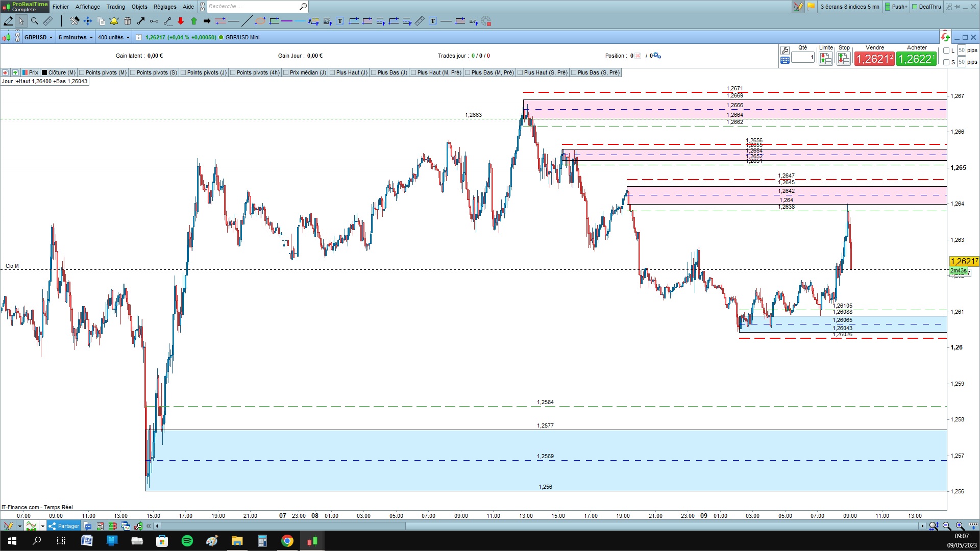The image size is (980, 551).
Task: Open Spotify from the taskbar
Action: click(x=187, y=541)
